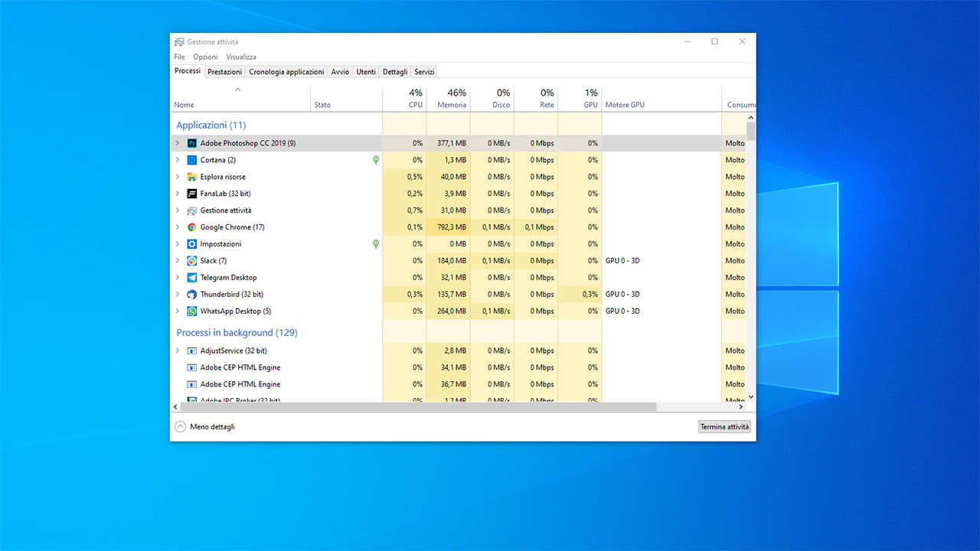
Task: Expand the FanaLab (32 bit) entry
Action: pyautogui.click(x=177, y=194)
